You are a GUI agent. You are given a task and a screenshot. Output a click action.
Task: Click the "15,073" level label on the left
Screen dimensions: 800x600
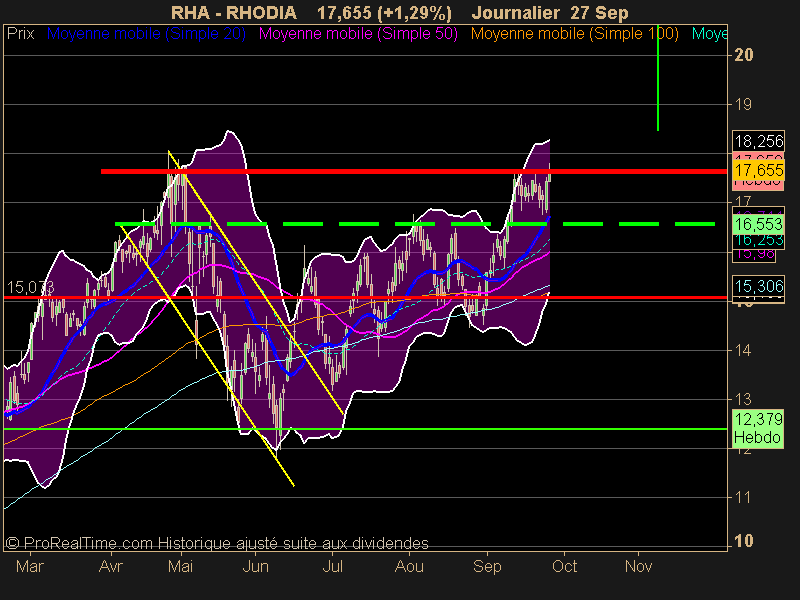point(31,287)
